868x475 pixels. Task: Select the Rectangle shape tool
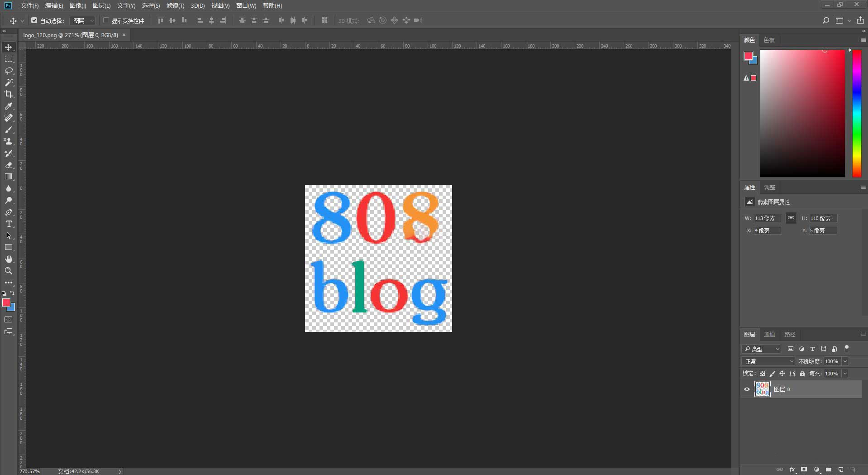[x=9, y=247]
